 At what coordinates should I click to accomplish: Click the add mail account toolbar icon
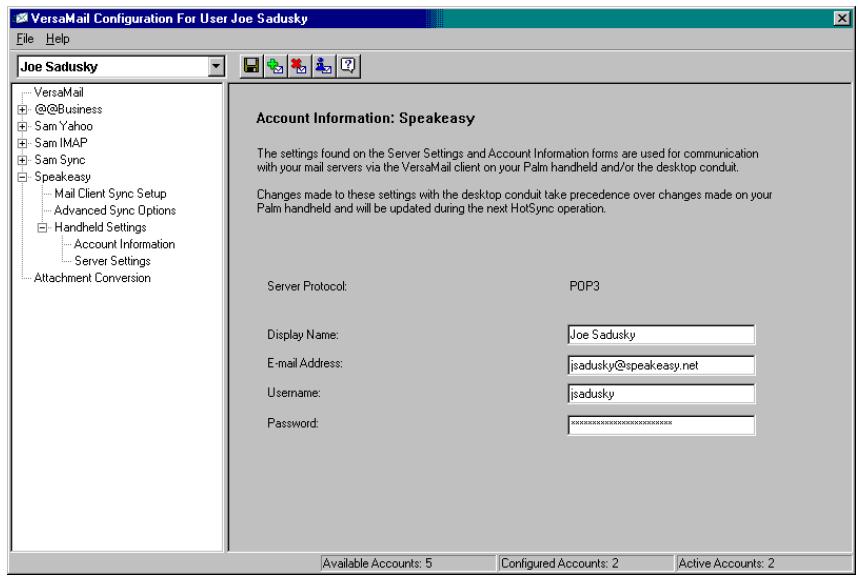[276, 66]
